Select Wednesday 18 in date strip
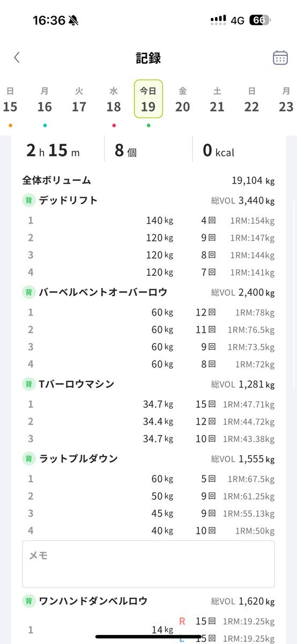 tap(114, 102)
